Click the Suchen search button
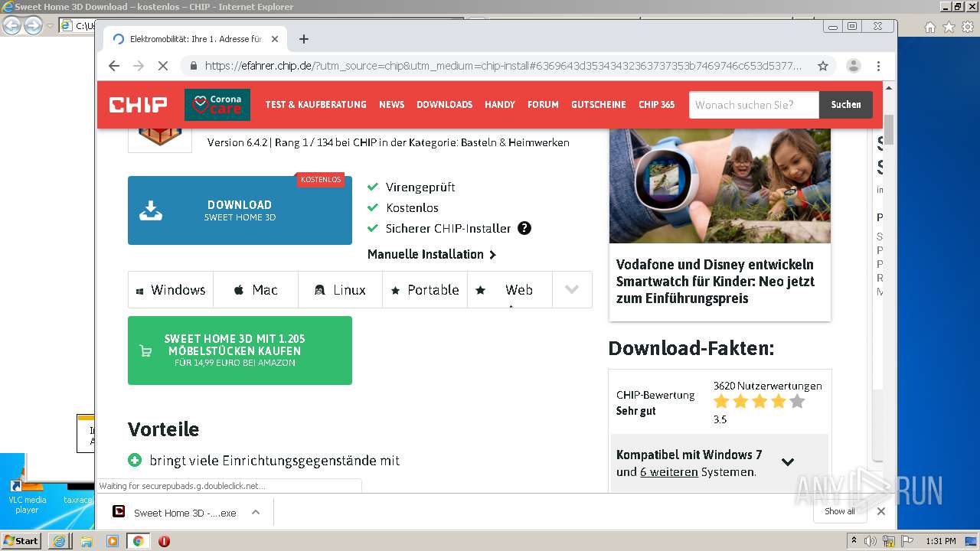 tap(846, 105)
